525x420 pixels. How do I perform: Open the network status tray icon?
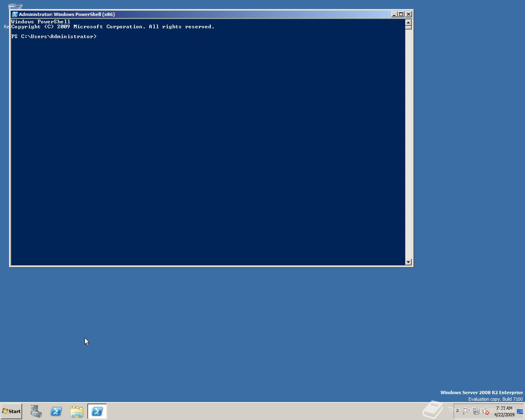coord(476,411)
